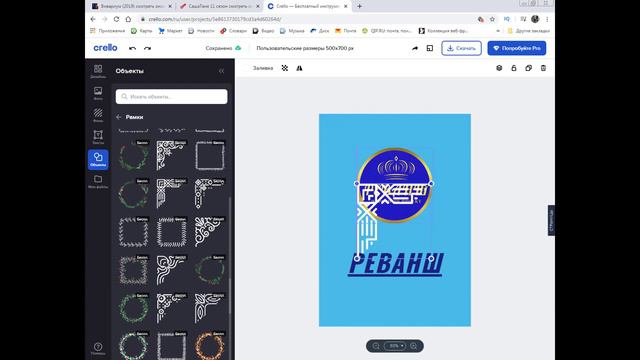Duplicate the selected object
This screenshot has width=640, height=360.
point(528,68)
